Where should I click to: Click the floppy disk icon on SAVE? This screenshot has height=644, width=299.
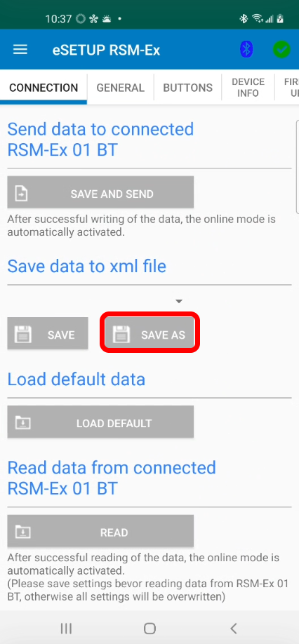click(x=23, y=335)
